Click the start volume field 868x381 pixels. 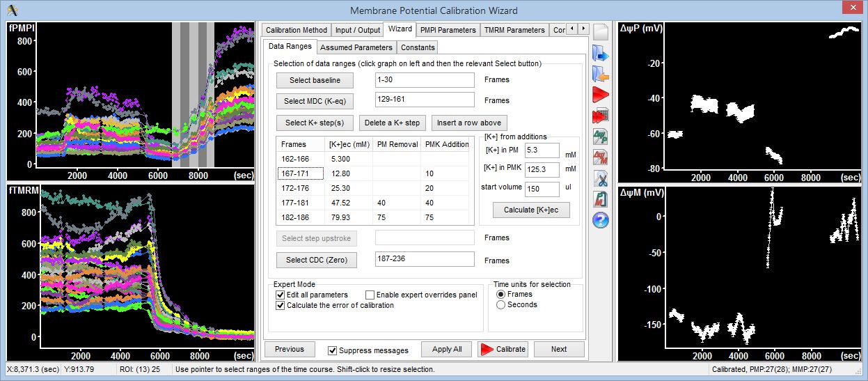(543, 189)
